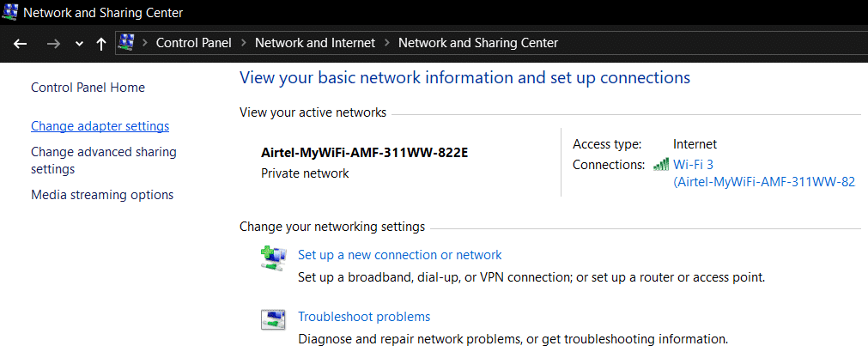
Task: Go to Control Panel Home
Action: click(x=88, y=88)
